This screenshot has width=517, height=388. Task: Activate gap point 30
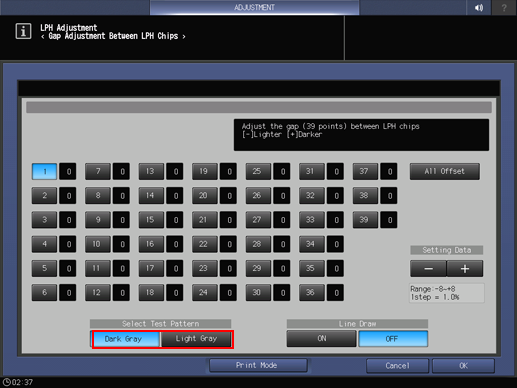point(258,293)
